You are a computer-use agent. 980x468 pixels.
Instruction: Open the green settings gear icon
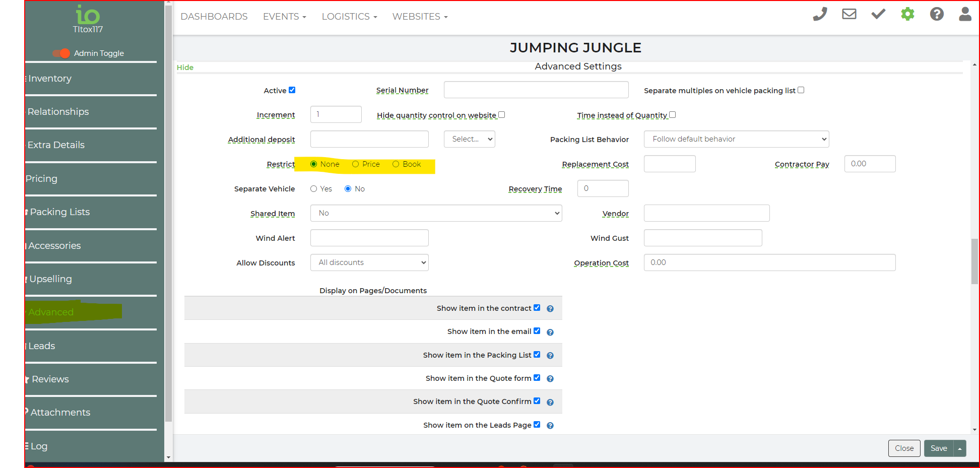click(907, 14)
